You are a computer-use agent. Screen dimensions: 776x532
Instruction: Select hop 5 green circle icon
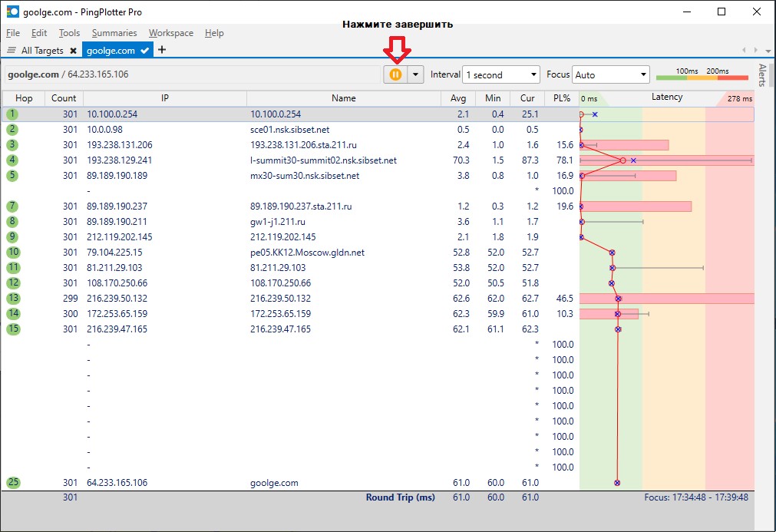click(x=12, y=176)
